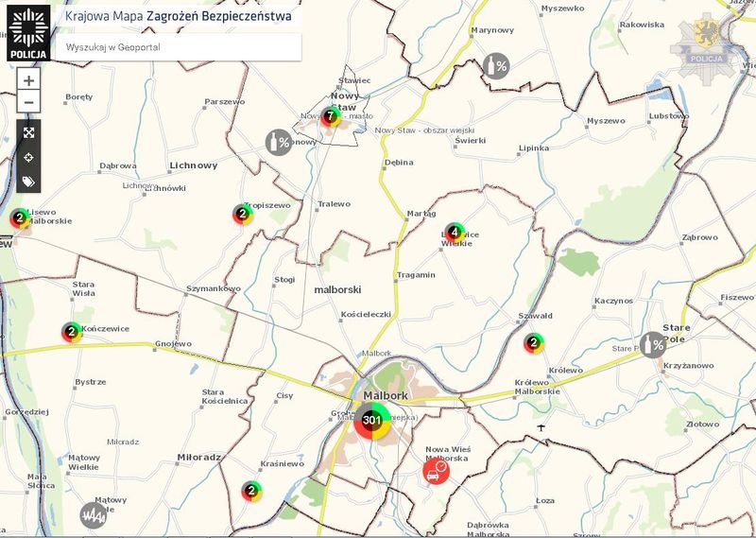Open the 301 cluster marker at Malbork
This screenshot has height=538, width=756.
point(371,420)
